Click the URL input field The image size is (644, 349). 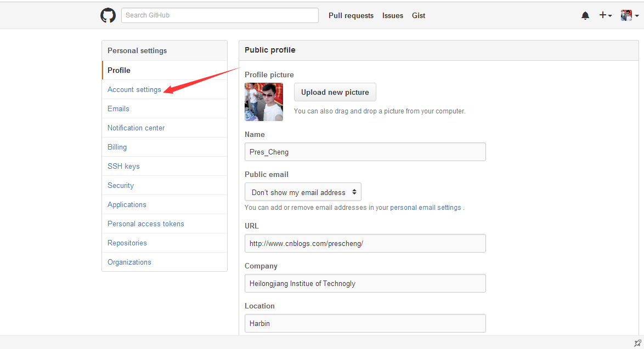pyautogui.click(x=365, y=243)
